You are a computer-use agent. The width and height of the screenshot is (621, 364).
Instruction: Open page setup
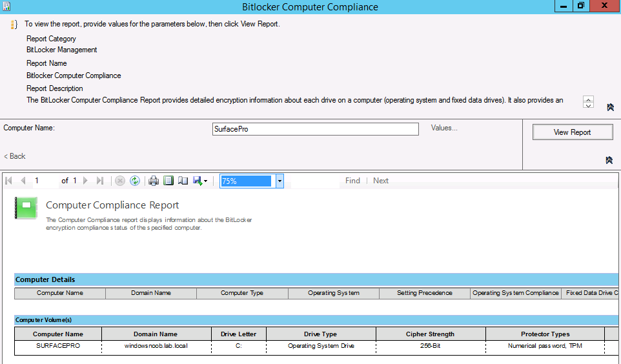[183, 181]
